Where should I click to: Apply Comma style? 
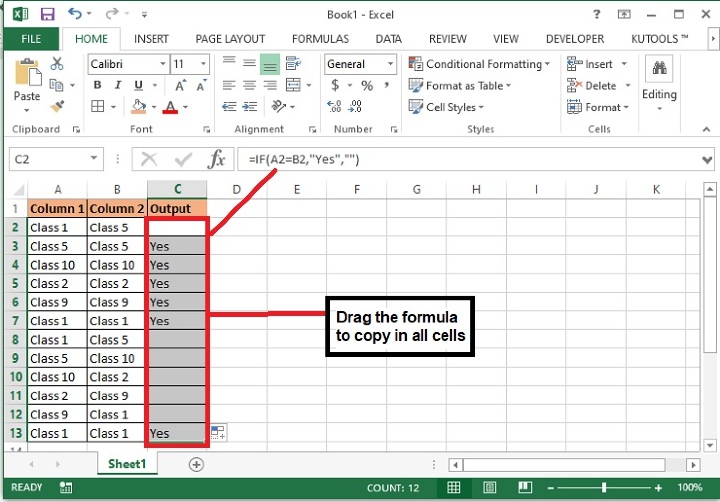387,85
